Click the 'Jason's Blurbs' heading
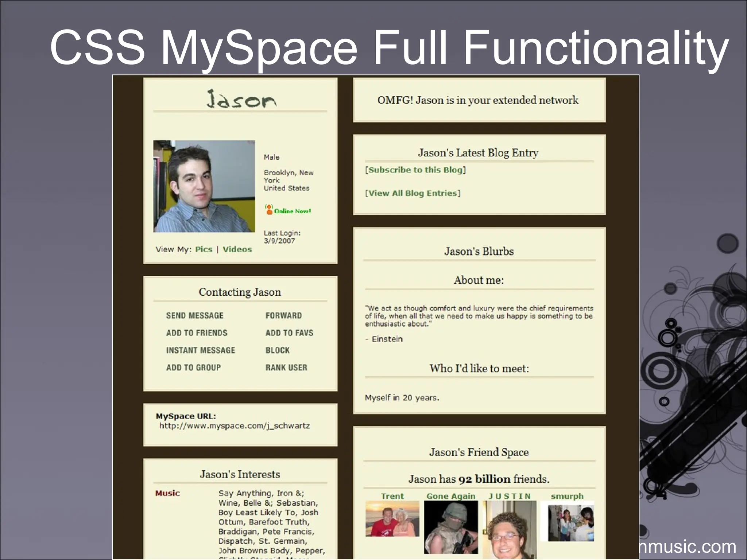Image resolution: width=747 pixels, height=560 pixels. point(479,252)
